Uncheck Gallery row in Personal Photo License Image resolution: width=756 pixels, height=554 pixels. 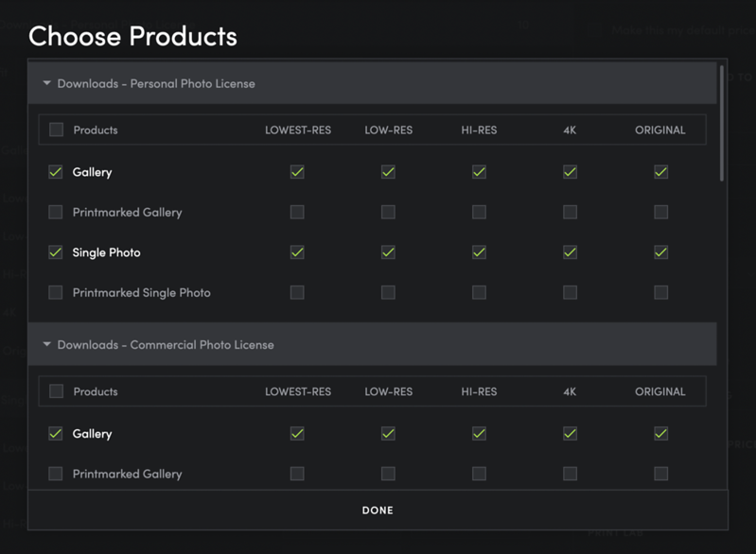(56, 172)
